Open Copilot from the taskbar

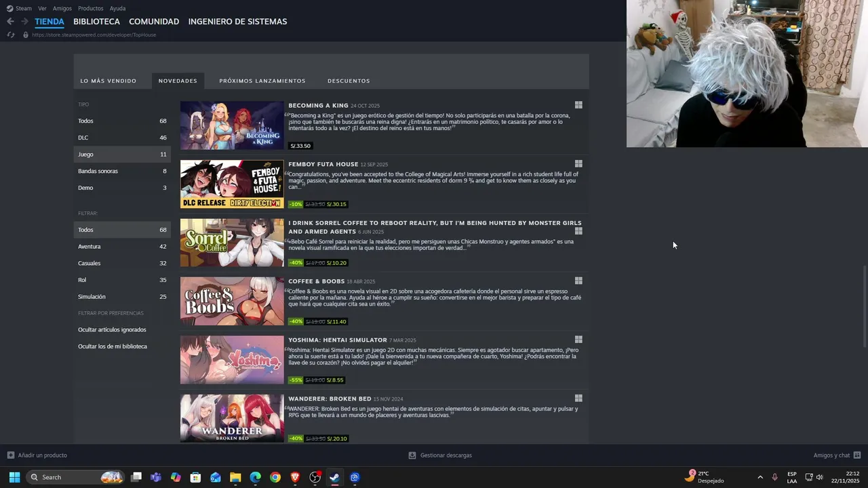click(176, 477)
